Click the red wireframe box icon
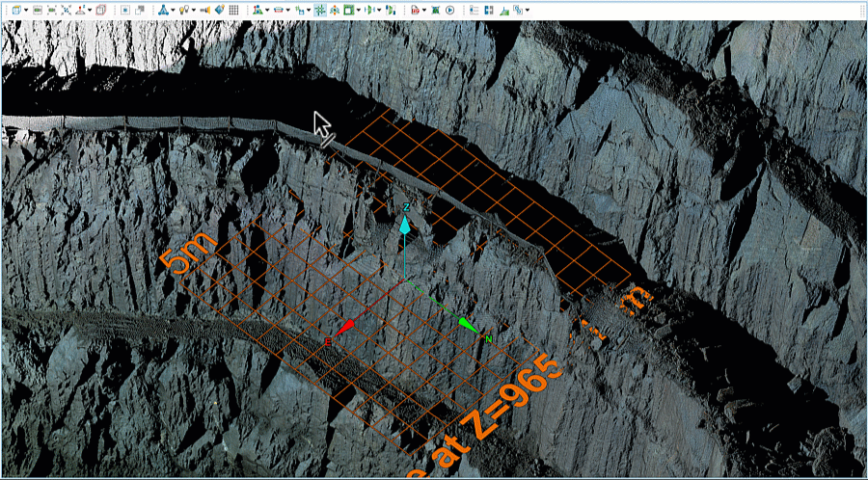The image size is (868, 480). (x=101, y=10)
